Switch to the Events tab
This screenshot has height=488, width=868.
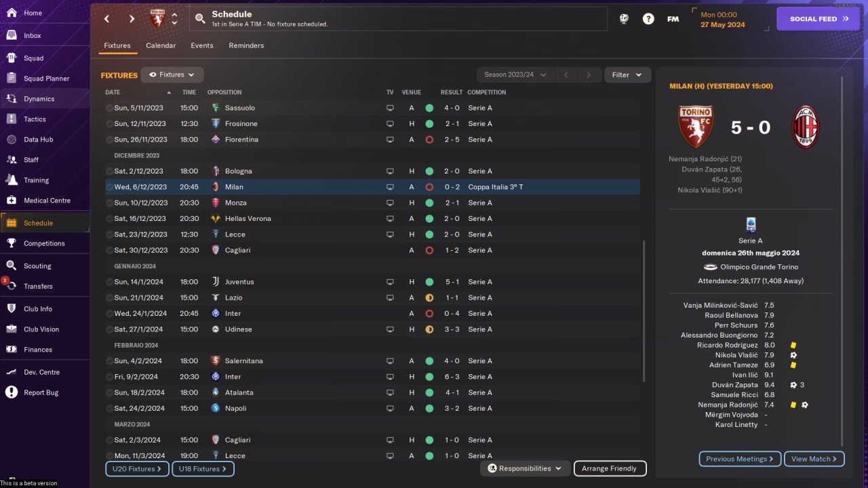(x=202, y=45)
